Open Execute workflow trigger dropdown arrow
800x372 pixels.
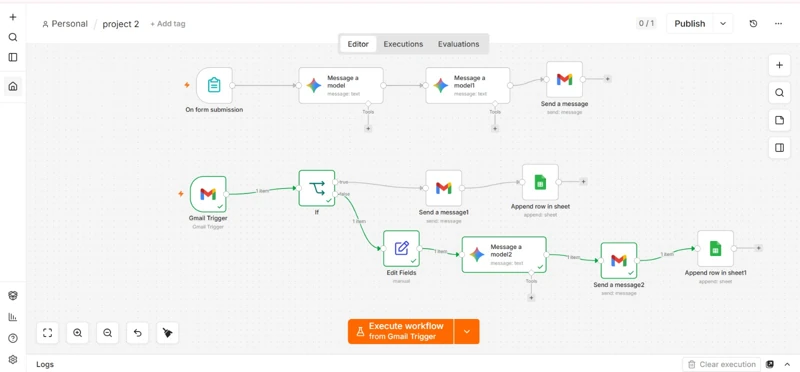467,332
